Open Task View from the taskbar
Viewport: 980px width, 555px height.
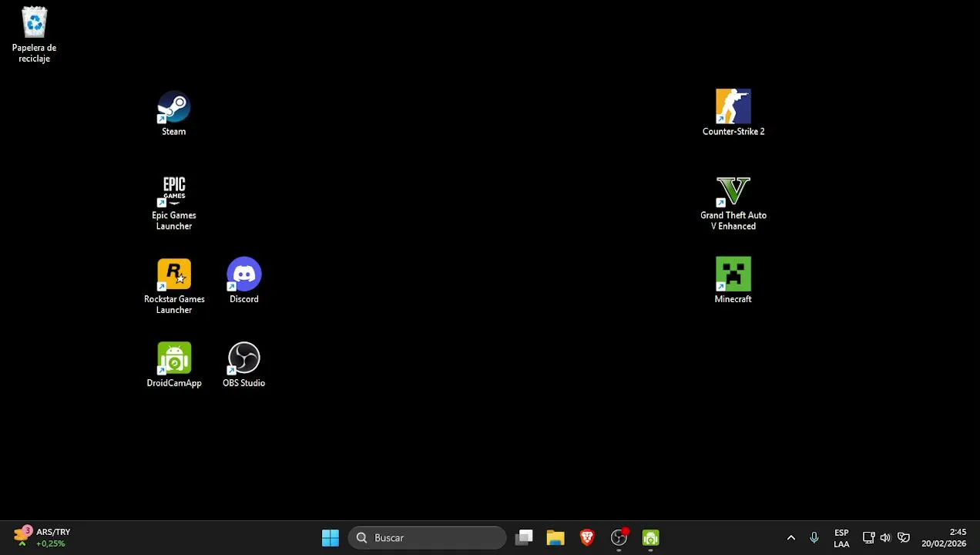pos(525,538)
